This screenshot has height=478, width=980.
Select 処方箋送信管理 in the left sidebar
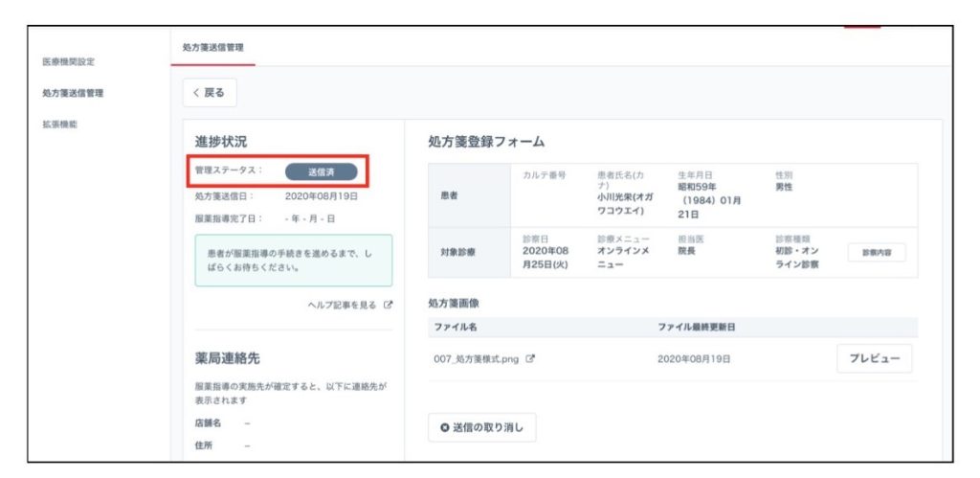(x=73, y=93)
